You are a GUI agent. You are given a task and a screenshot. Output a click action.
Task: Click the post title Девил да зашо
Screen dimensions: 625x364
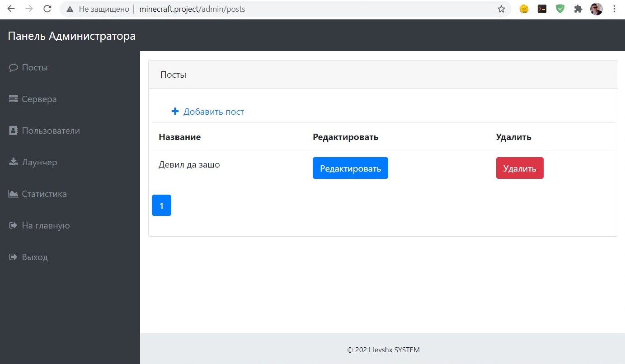(189, 164)
